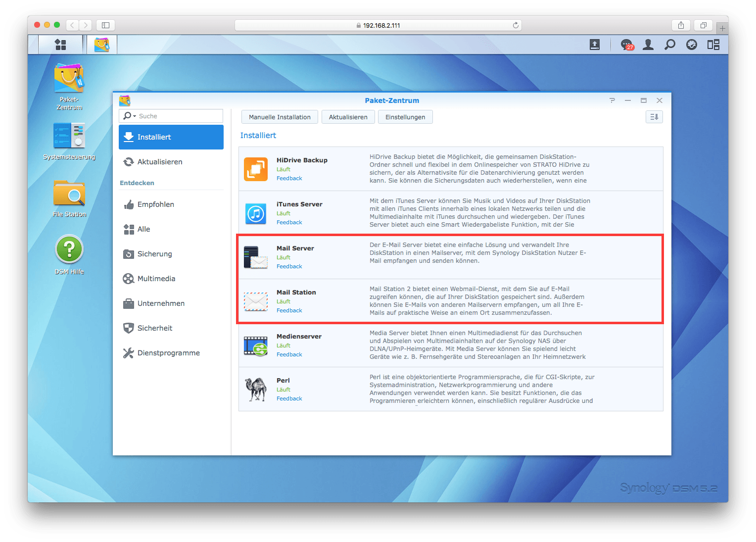Click Läuft status under Perl
The image size is (756, 542).
coord(283,390)
